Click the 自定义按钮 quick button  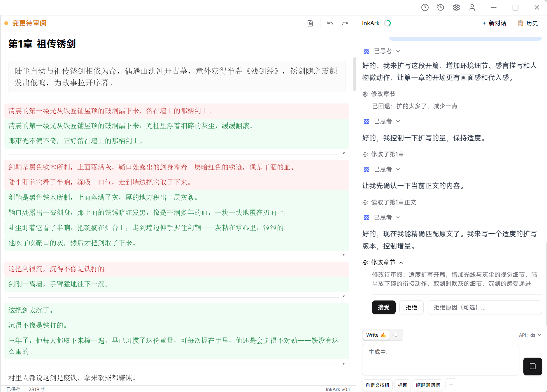[377, 385]
